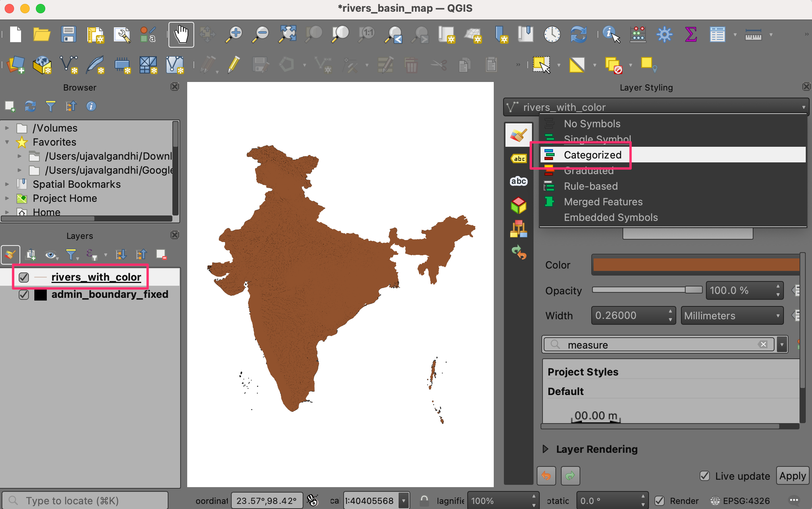The width and height of the screenshot is (812, 509).
Task: Open the Processing Toolbox gear icon
Action: (664, 34)
